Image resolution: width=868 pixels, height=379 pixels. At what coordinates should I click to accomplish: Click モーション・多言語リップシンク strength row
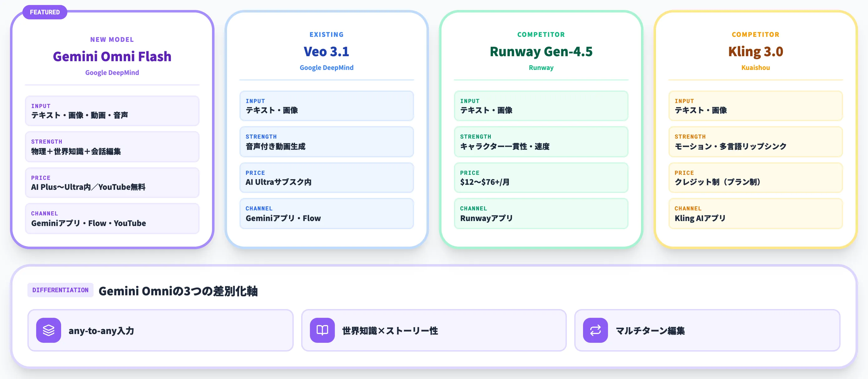tap(755, 142)
